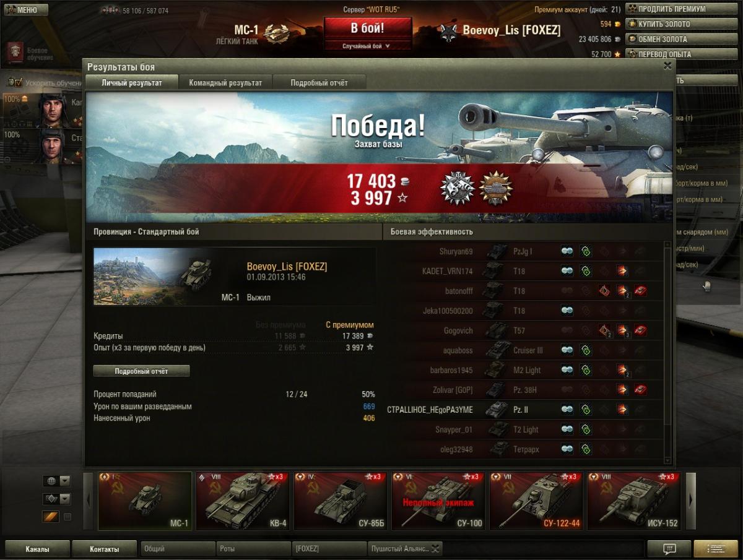Click the critical hit icon for Gogovich
743x560 pixels.
coord(604,330)
